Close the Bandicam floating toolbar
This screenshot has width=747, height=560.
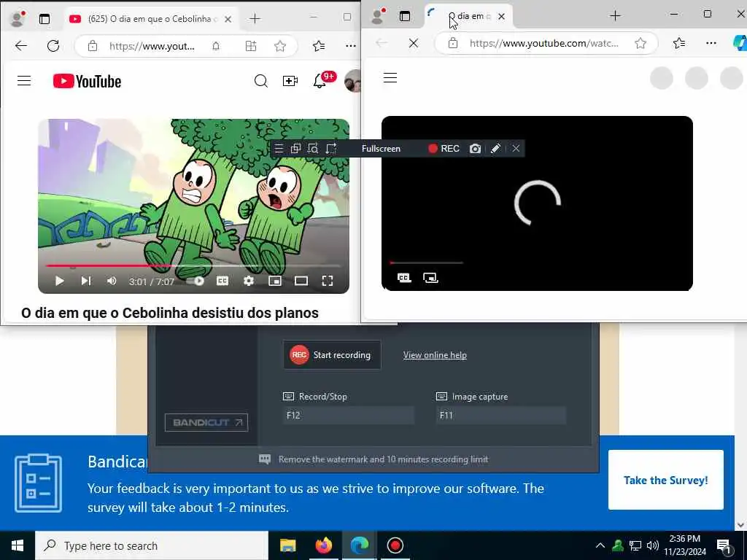click(x=516, y=149)
